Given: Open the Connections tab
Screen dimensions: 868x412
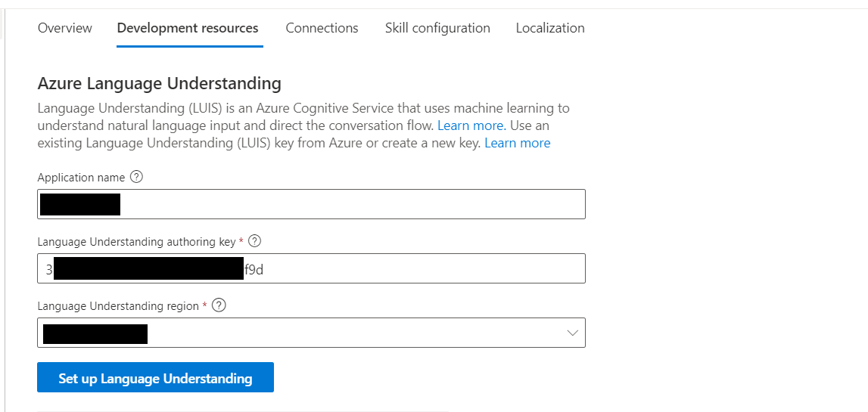Looking at the screenshot, I should (322, 28).
